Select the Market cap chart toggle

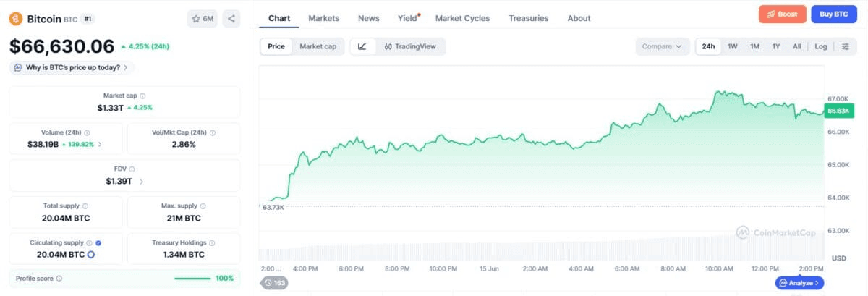(318, 46)
